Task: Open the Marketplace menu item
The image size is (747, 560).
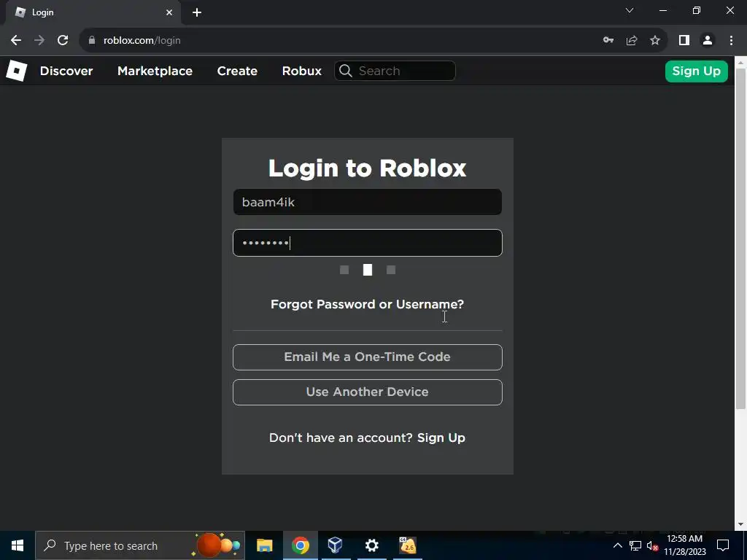Action: [x=155, y=71]
